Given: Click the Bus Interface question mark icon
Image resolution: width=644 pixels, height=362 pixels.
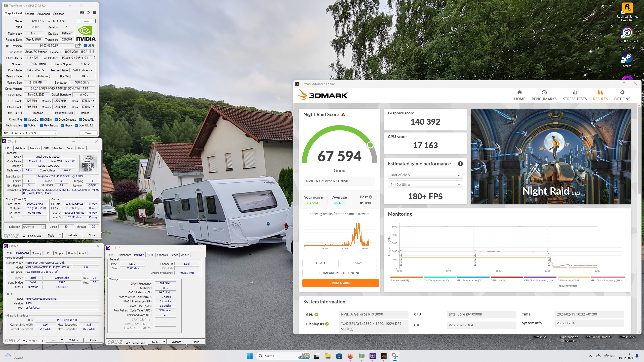Looking at the screenshot, I should (x=95, y=58).
